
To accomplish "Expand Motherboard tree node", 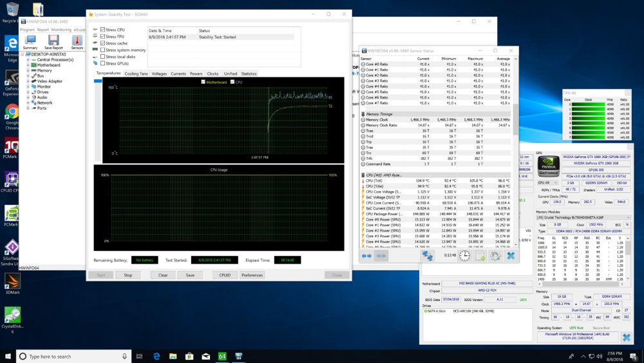I will (x=28, y=65).
